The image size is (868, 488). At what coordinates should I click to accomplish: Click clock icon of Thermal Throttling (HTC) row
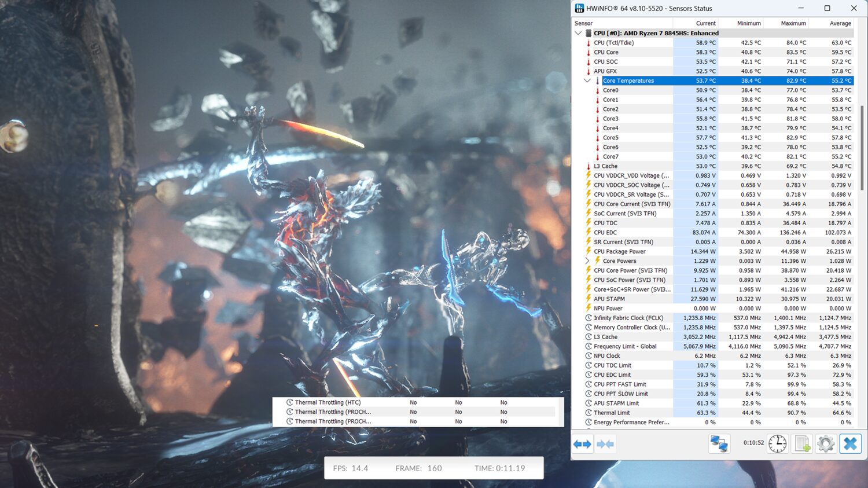290,402
